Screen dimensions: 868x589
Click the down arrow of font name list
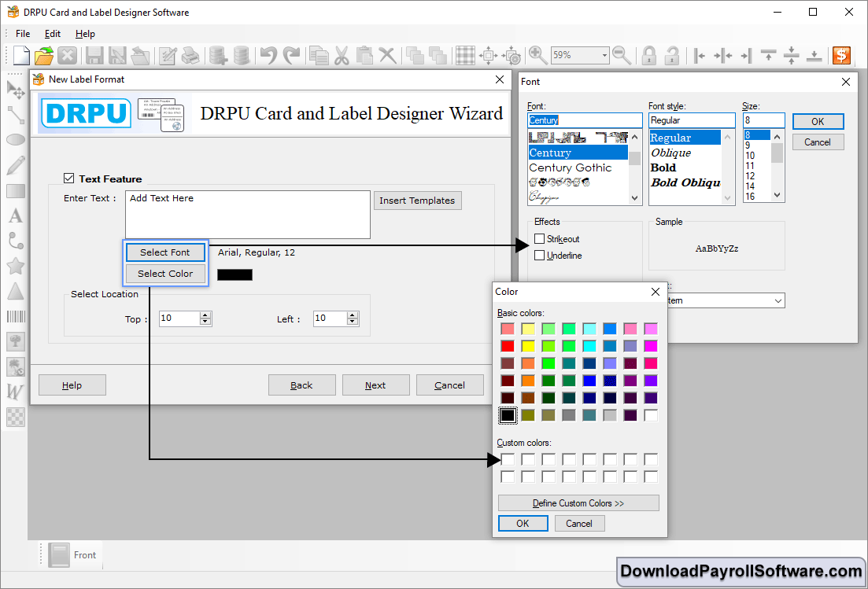[634, 198]
